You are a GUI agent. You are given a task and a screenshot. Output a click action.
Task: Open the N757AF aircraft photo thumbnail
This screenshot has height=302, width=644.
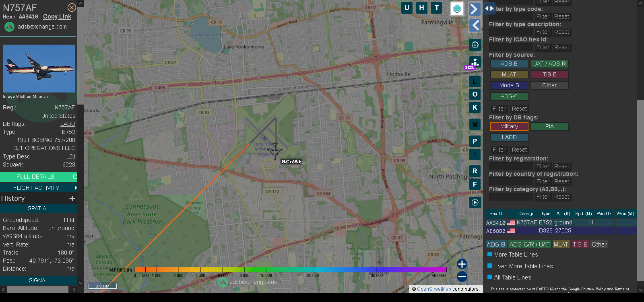click(x=39, y=69)
